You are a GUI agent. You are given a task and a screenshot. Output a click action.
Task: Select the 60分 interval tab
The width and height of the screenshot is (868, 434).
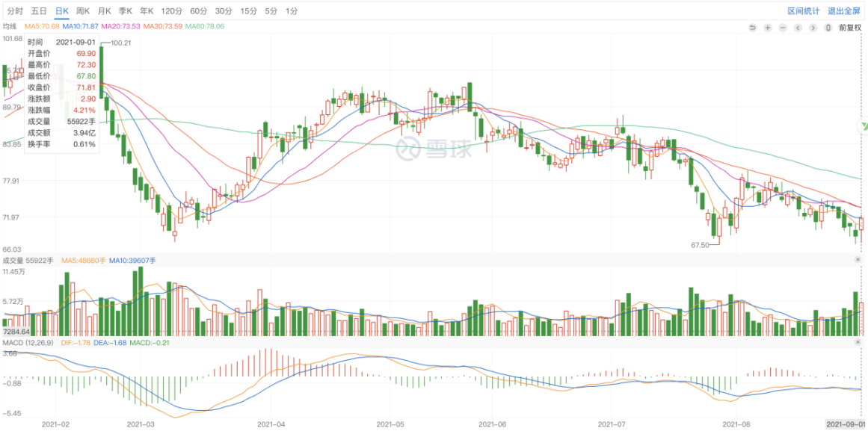[198, 11]
